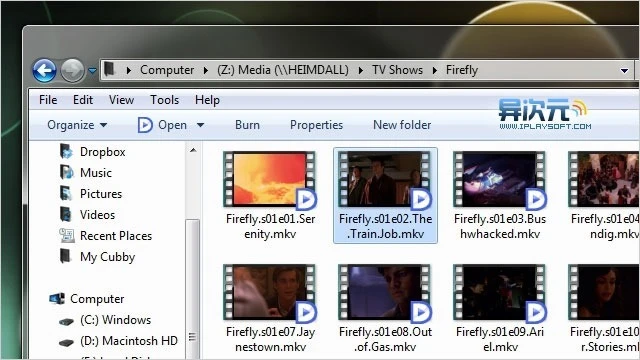Select Computer in navigation tree
Viewport: 640px width, 360px height.
(97, 299)
